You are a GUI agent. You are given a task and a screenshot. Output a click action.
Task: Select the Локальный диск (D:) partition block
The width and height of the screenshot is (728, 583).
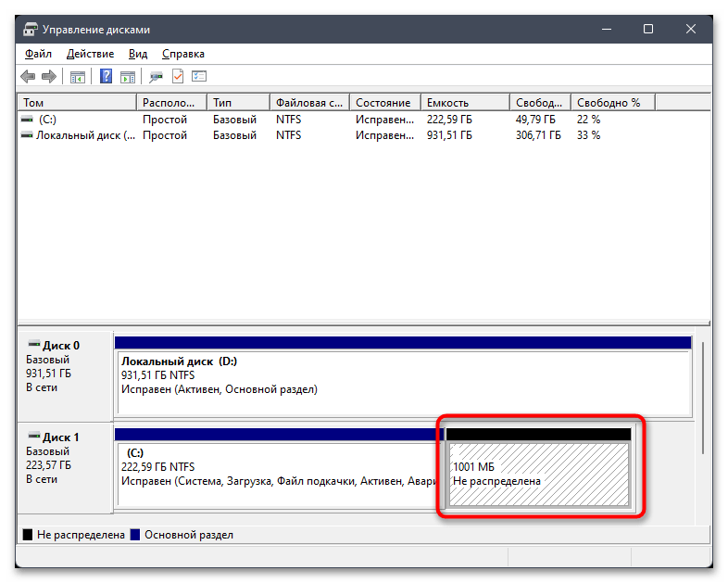[x=403, y=375]
